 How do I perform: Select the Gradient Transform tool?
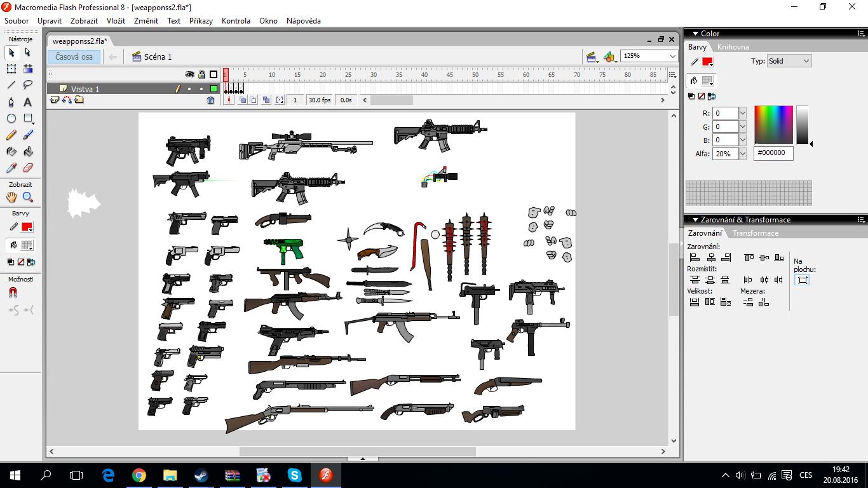coord(28,69)
